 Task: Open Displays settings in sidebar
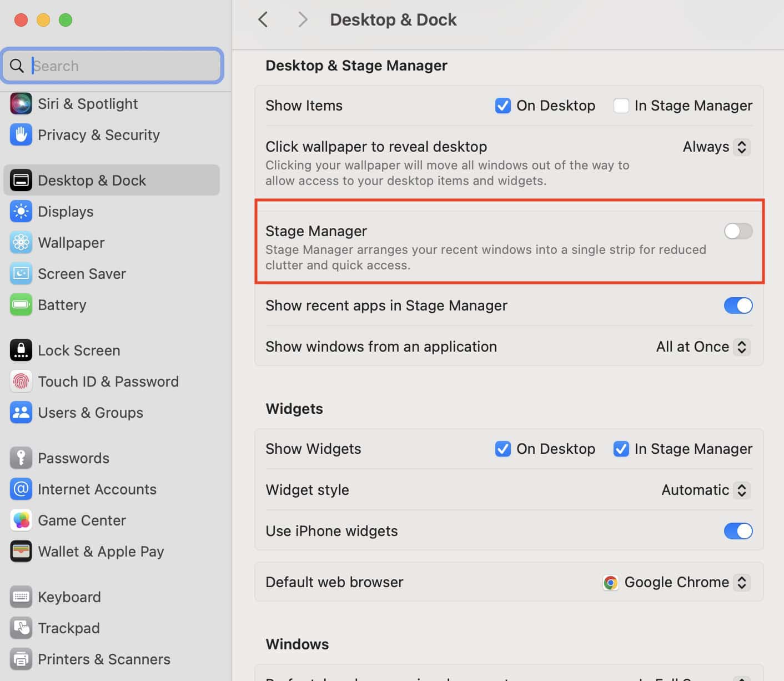66,212
